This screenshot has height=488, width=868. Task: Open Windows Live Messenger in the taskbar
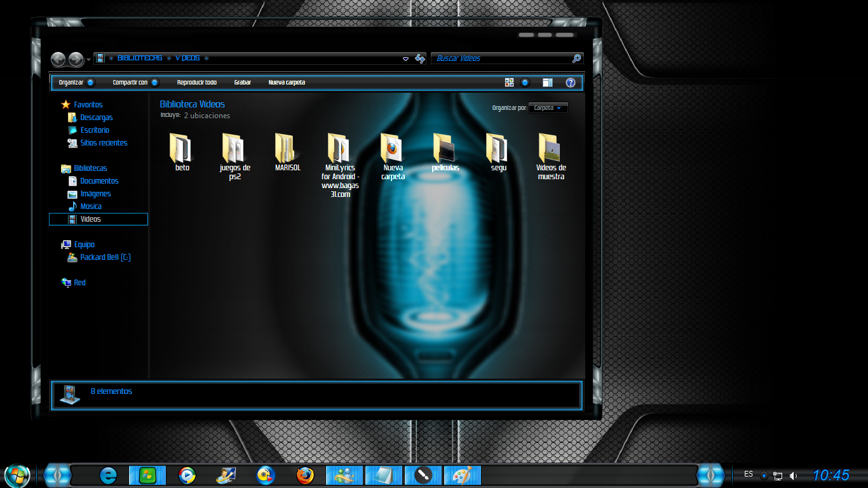pyautogui.click(x=344, y=475)
